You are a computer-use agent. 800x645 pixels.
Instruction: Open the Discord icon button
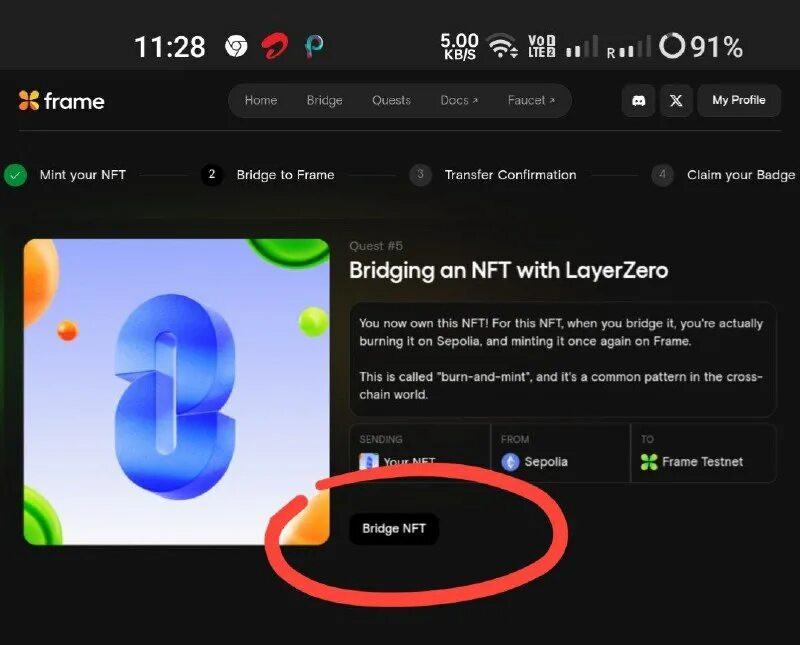coord(638,101)
